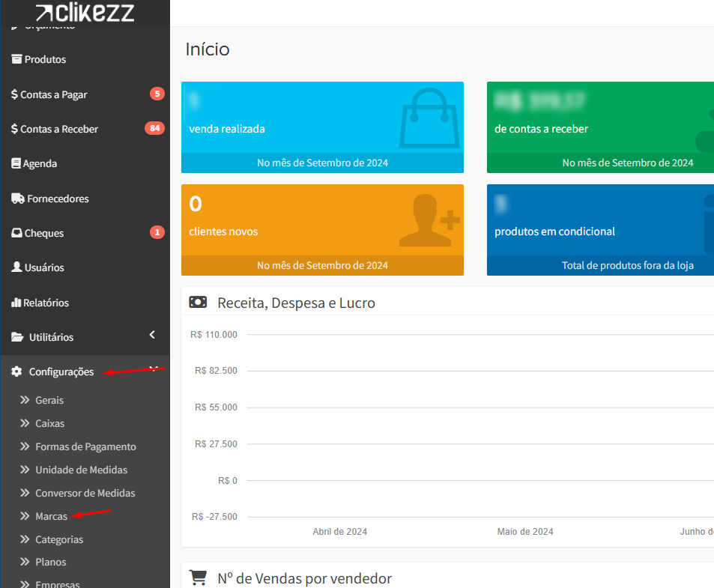The image size is (714, 588).
Task: Open Formas de Pagamento settings
Action: click(x=85, y=446)
